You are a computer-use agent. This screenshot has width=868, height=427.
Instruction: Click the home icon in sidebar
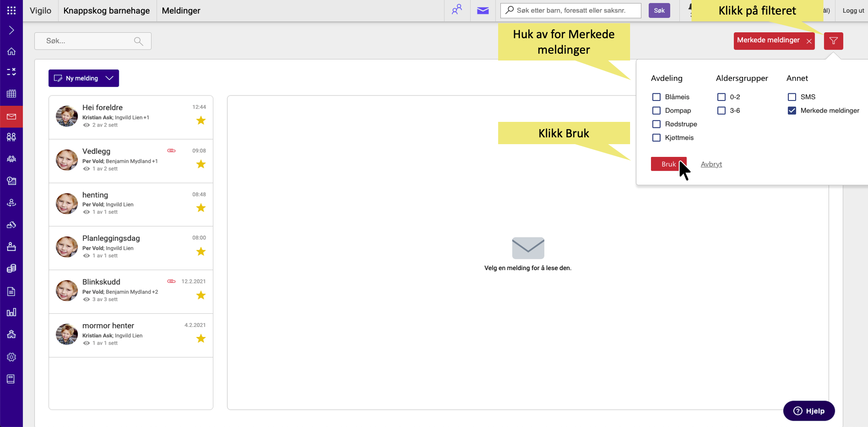click(11, 51)
